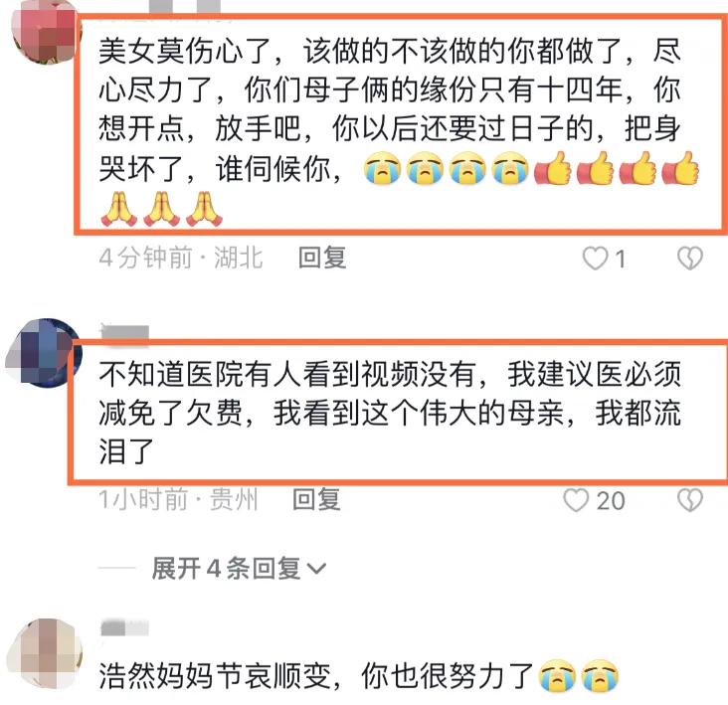This screenshot has width=728, height=705.
Task: Open the first commenter's red avatar
Action: pyautogui.click(x=45, y=31)
